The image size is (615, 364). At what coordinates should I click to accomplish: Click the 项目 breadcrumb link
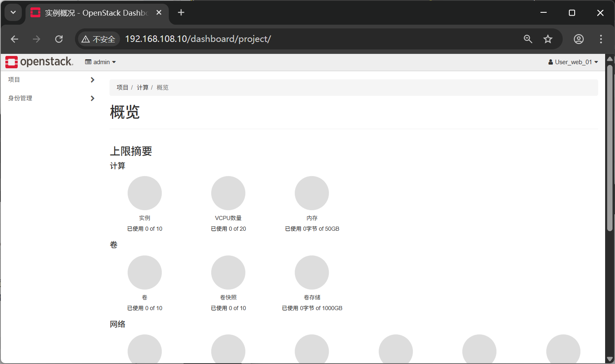(122, 88)
